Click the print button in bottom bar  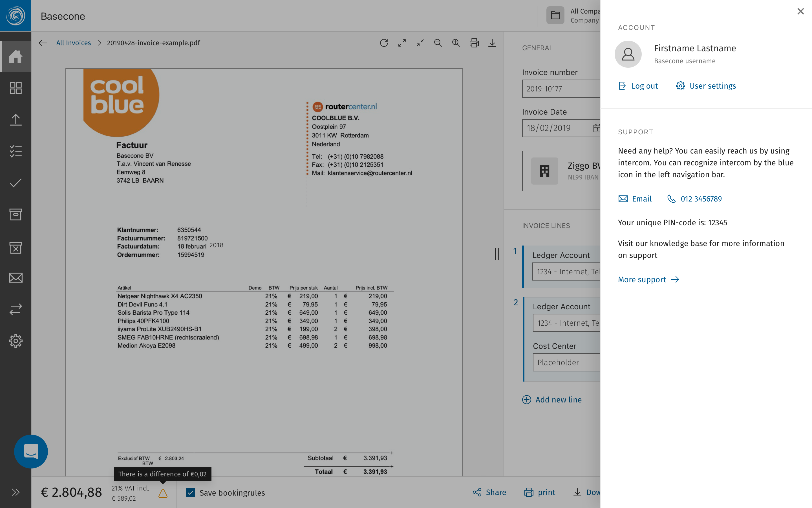[x=540, y=492]
